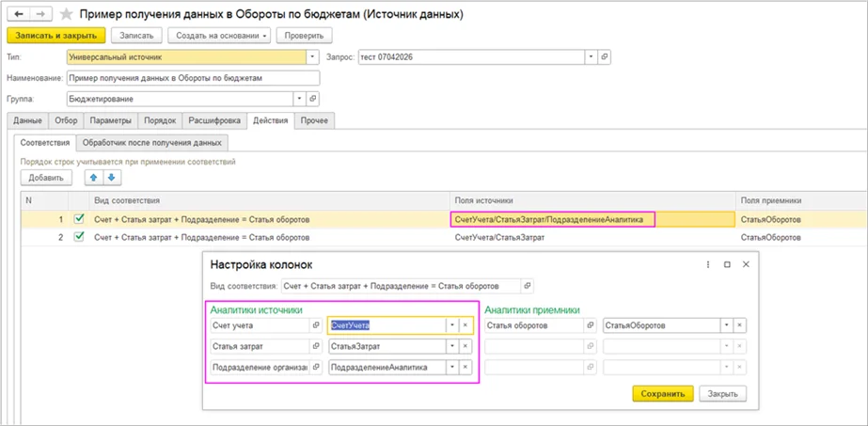Image resolution: width=868 pixels, height=426 pixels.
Task: Open the Группа field's linked item icon
Action: [x=313, y=99]
